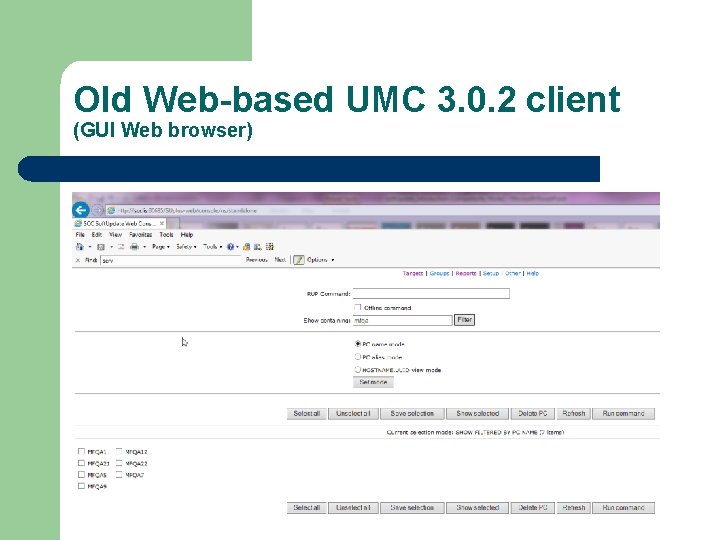Click the Show containing input field

pyautogui.click(x=403, y=320)
